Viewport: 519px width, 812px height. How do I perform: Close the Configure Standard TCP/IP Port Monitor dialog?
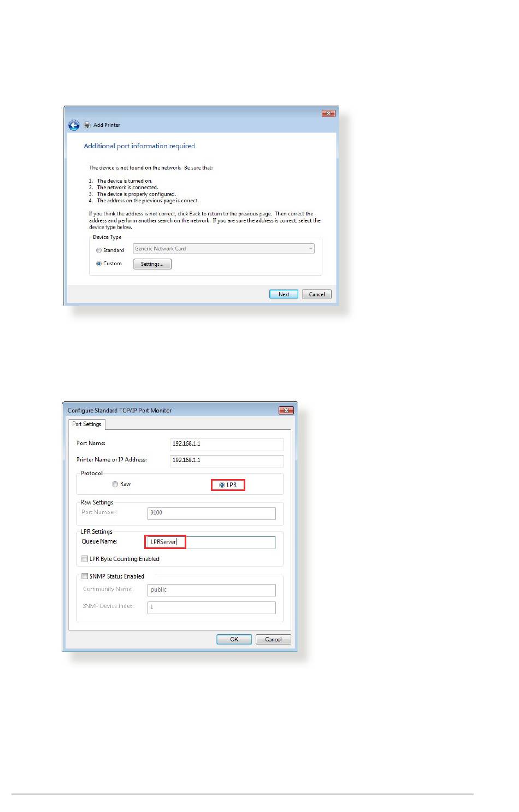click(286, 410)
